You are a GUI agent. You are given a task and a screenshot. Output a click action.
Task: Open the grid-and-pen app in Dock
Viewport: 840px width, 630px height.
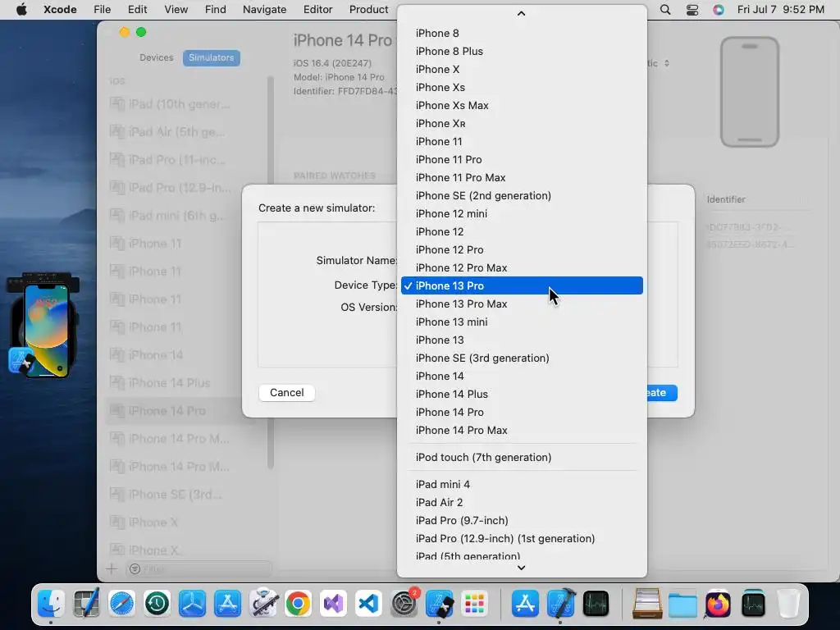(86, 604)
